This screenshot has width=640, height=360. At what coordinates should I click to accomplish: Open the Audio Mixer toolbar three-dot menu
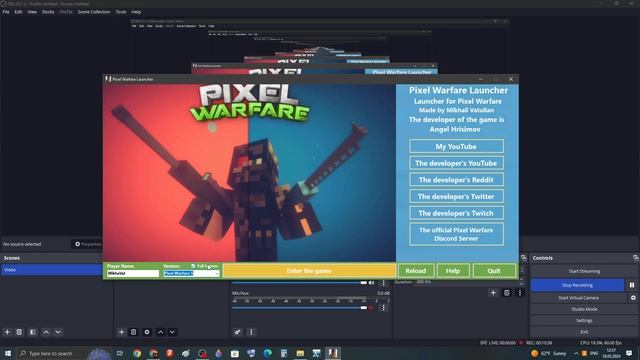(251, 332)
